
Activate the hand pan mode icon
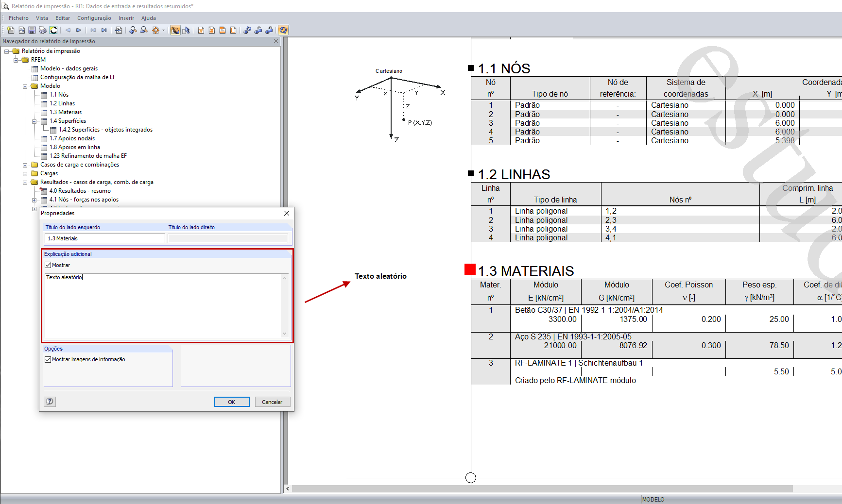click(x=175, y=30)
